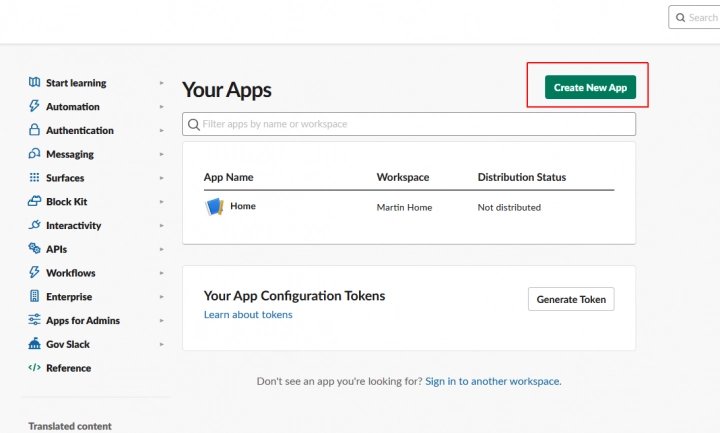Click the Authentication padlock icon
Viewport: 720px width, 433px height.
pos(34,130)
